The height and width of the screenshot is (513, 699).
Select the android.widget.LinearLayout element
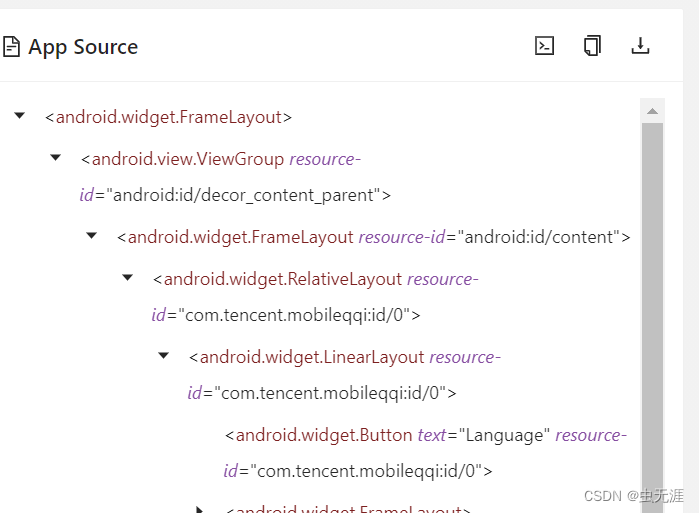click(x=344, y=375)
